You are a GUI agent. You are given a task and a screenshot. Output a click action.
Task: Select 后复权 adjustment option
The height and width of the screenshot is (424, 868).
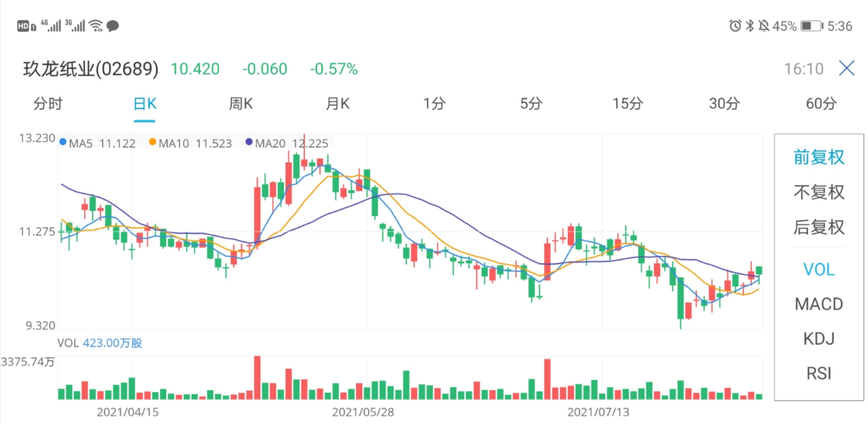pos(819,227)
